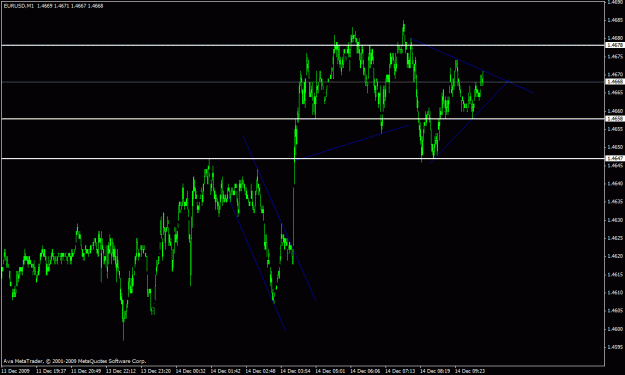The height and width of the screenshot is (375, 625).
Task: Click the 13 Dec 23:20 time label
Action: click(x=156, y=371)
